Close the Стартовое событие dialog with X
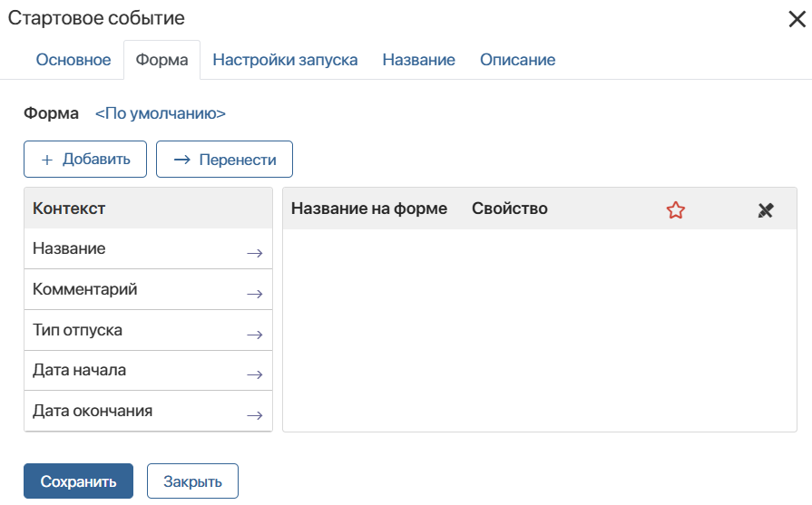Image resolution: width=812 pixels, height=505 pixels. (x=797, y=19)
